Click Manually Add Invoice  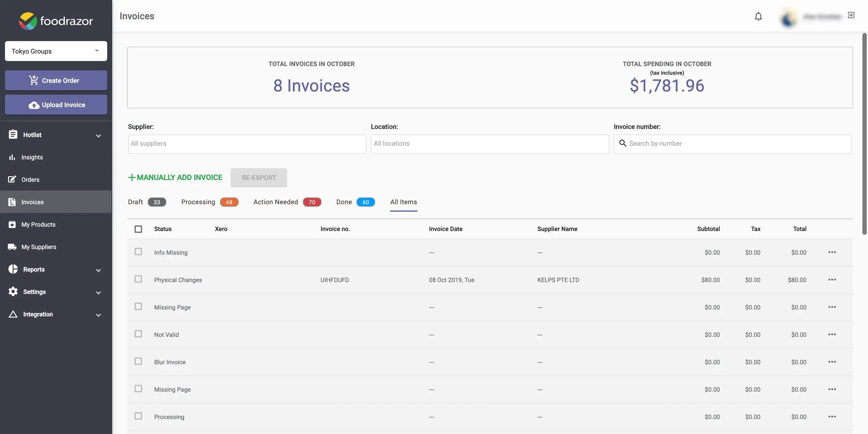(x=175, y=177)
